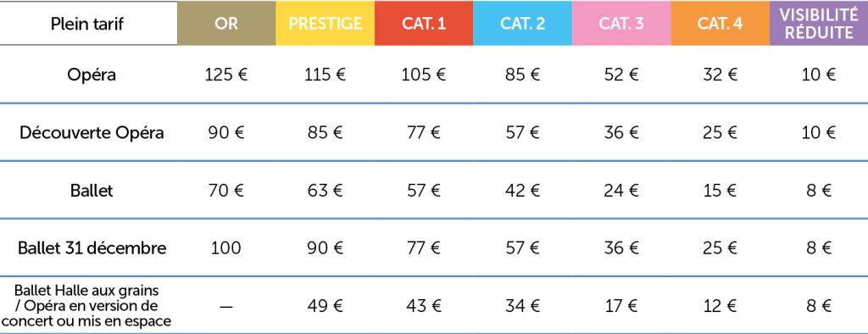Select the yellow PRESTIGE header

point(325,23)
